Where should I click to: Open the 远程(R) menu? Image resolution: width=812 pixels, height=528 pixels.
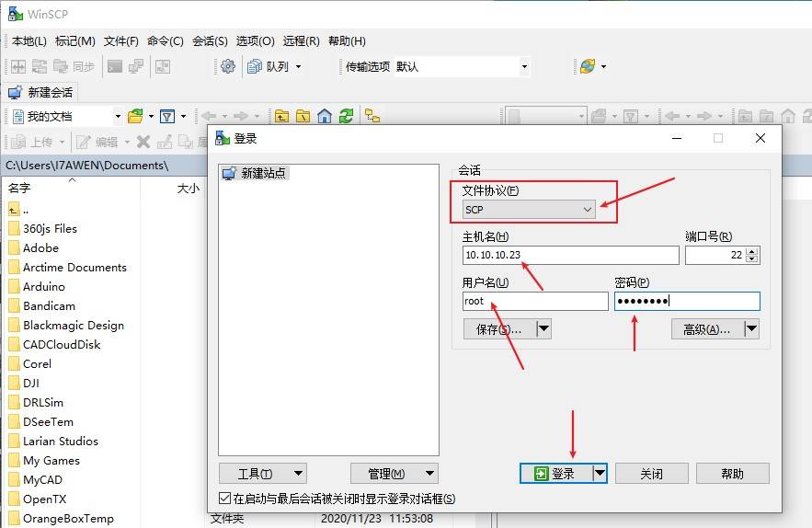click(302, 41)
